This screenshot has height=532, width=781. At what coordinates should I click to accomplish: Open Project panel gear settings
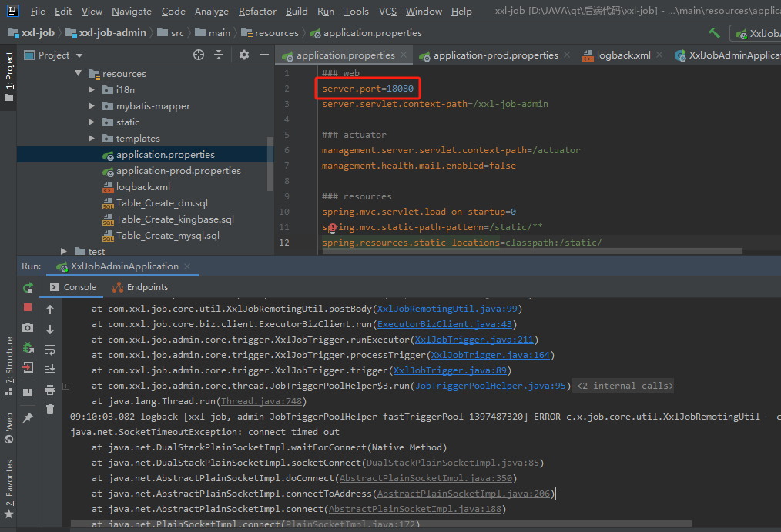(x=244, y=55)
